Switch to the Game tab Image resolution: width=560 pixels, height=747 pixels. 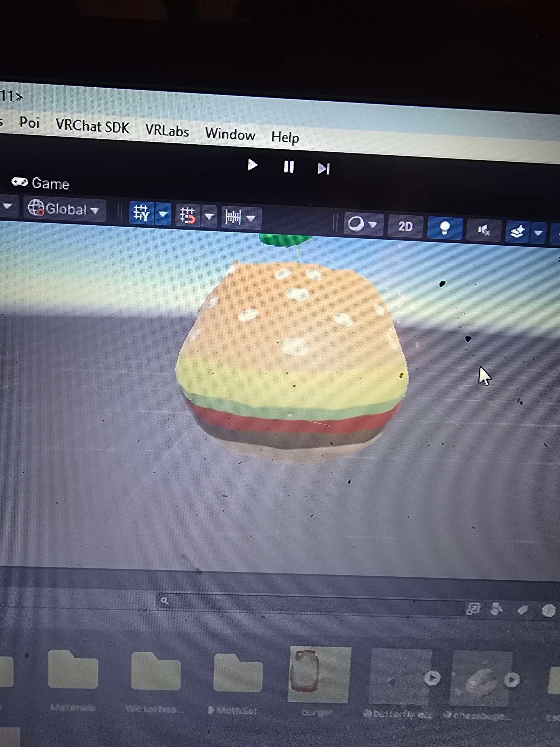coord(41,183)
